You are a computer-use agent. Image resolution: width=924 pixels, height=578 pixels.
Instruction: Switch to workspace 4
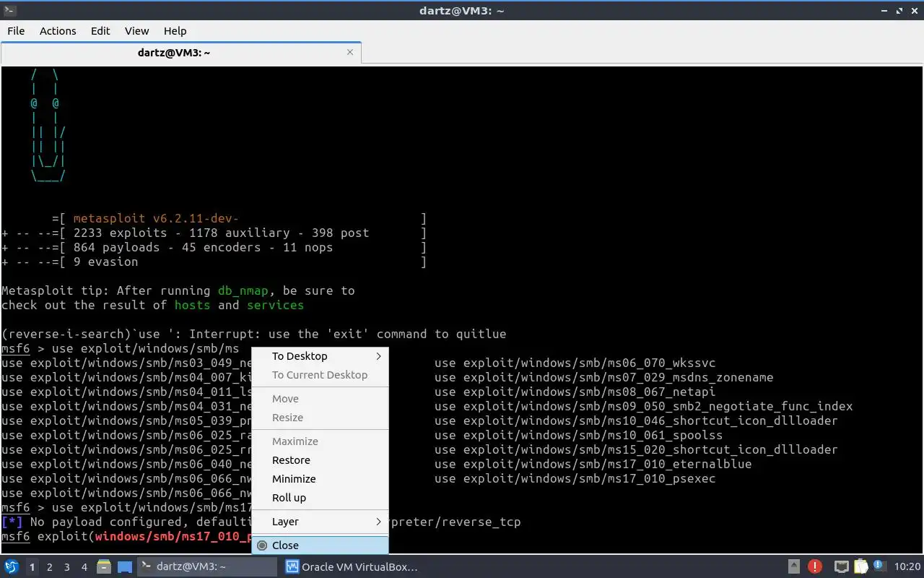tap(84, 567)
